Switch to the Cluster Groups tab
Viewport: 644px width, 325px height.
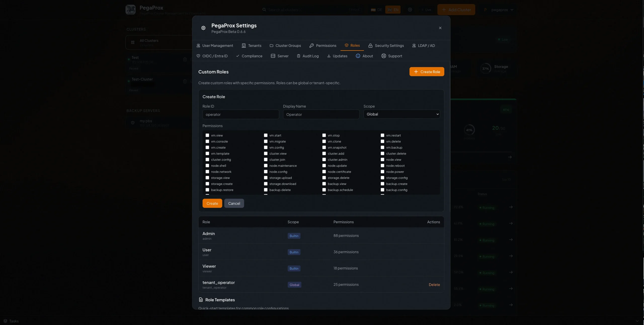click(285, 45)
